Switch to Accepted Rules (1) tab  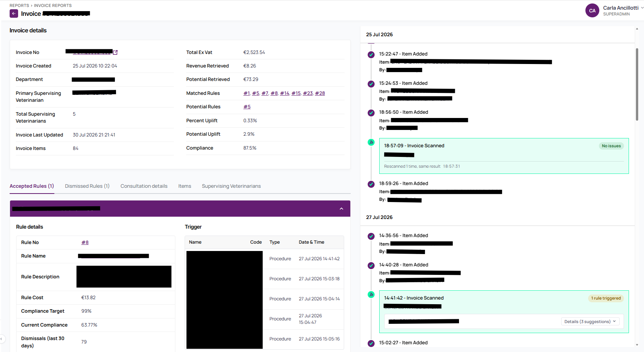32,186
